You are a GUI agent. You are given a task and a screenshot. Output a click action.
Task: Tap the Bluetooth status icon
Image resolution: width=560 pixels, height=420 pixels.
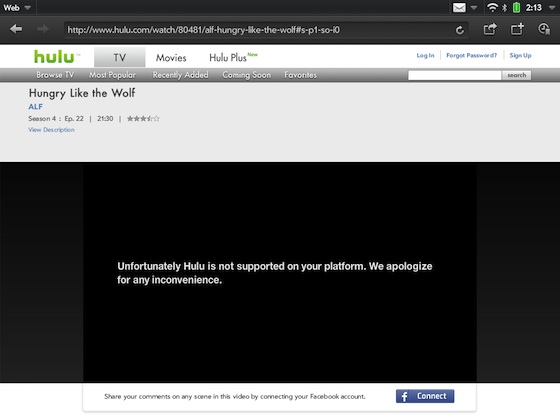(x=504, y=8)
